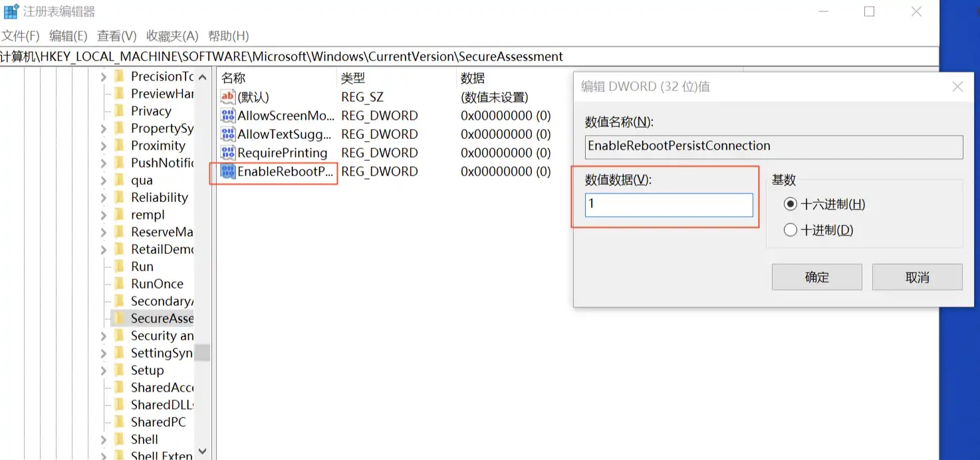Open the 文件(F) menu
Viewport: 980px width, 460px height.
coord(21,36)
